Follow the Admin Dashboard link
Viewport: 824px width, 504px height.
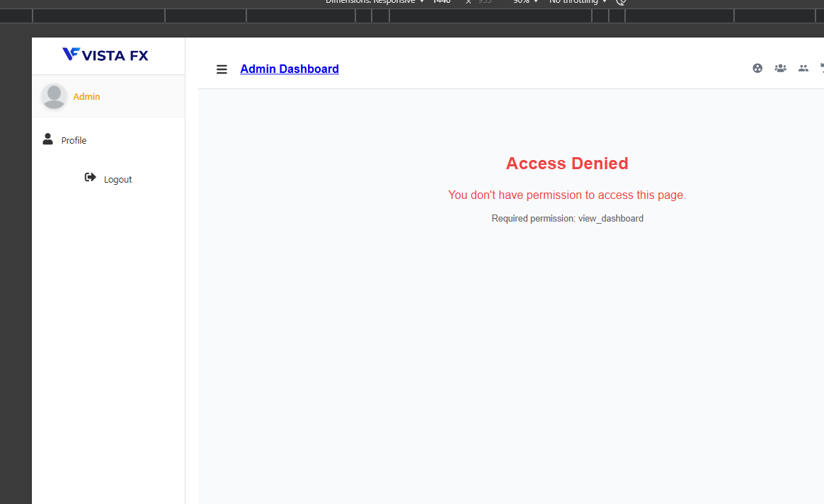coord(290,69)
